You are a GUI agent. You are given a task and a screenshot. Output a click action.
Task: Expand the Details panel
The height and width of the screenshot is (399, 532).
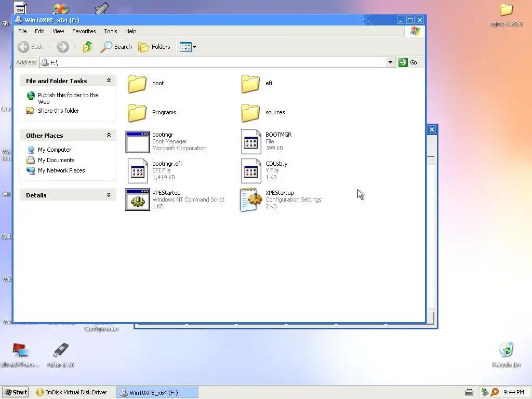coord(109,195)
